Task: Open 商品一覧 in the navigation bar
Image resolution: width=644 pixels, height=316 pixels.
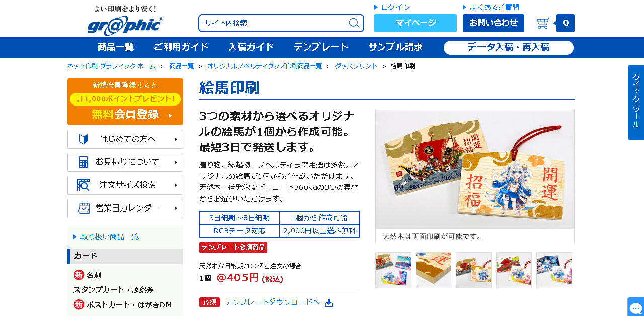Action: coord(116,47)
